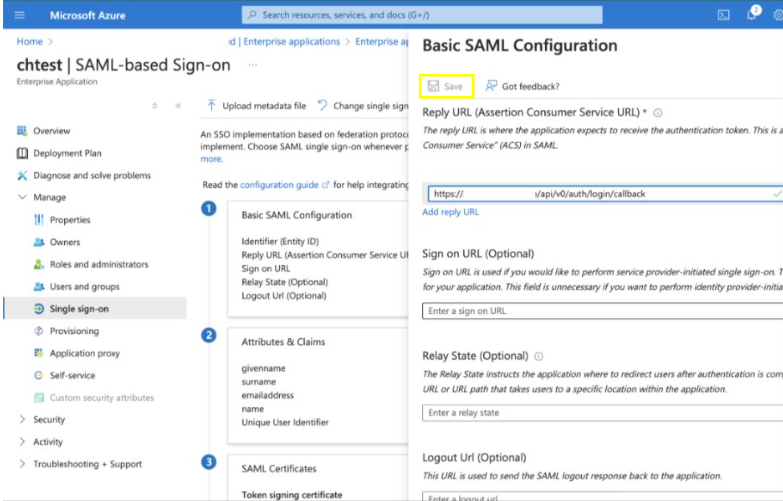Select Single sign-on menu item
The height and width of the screenshot is (501, 783).
coord(95,309)
